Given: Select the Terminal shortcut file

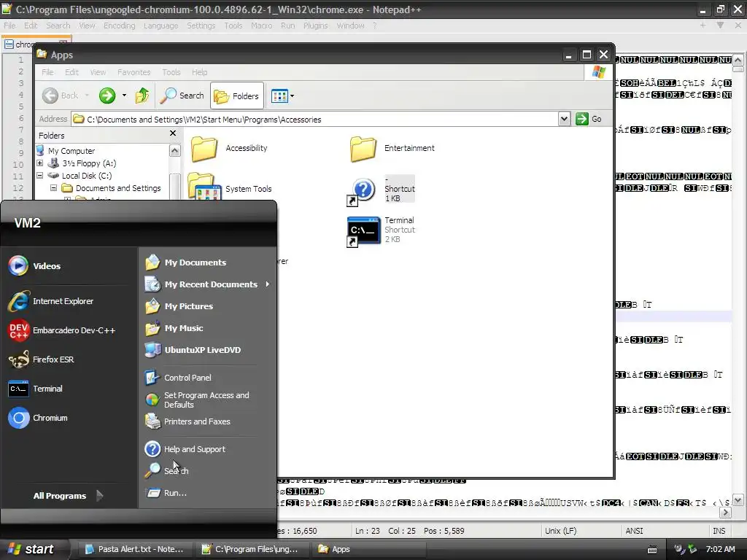Looking at the screenshot, I should pos(381,230).
